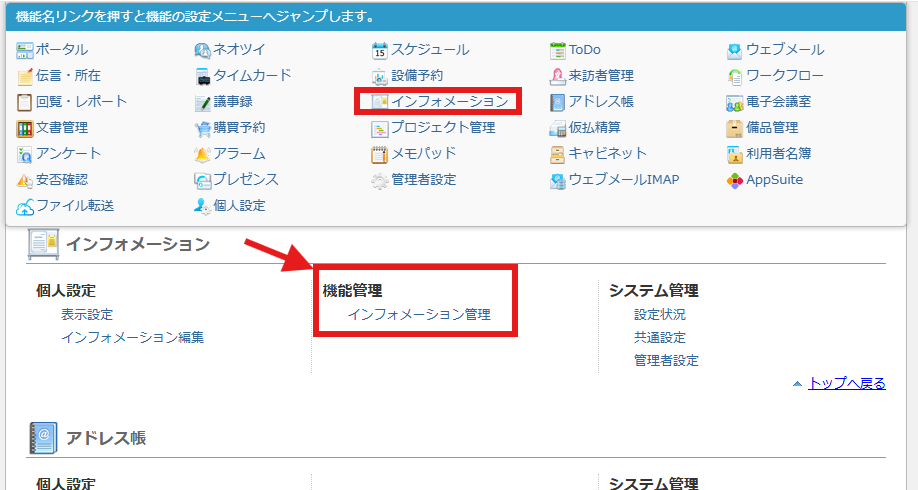The image size is (918, 490).
Task: Click the ネオツイ icon
Action: (x=203, y=51)
